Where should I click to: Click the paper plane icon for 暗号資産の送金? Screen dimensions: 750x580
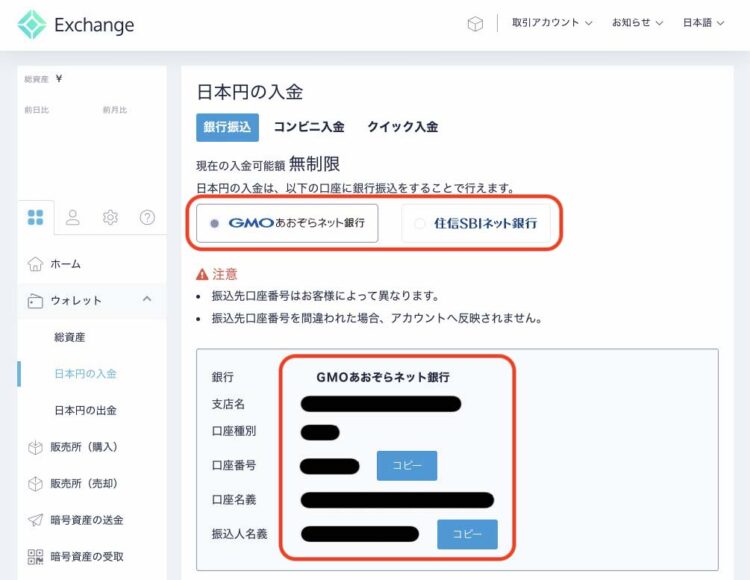[x=35, y=520]
